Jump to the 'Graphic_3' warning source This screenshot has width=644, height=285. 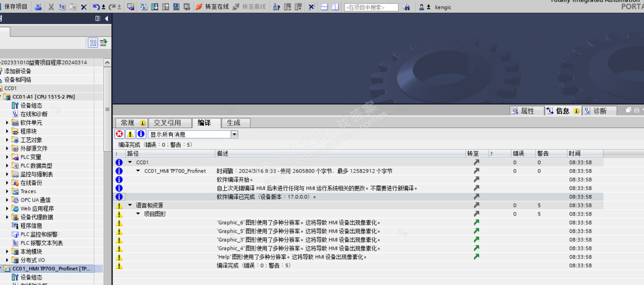pos(476,240)
